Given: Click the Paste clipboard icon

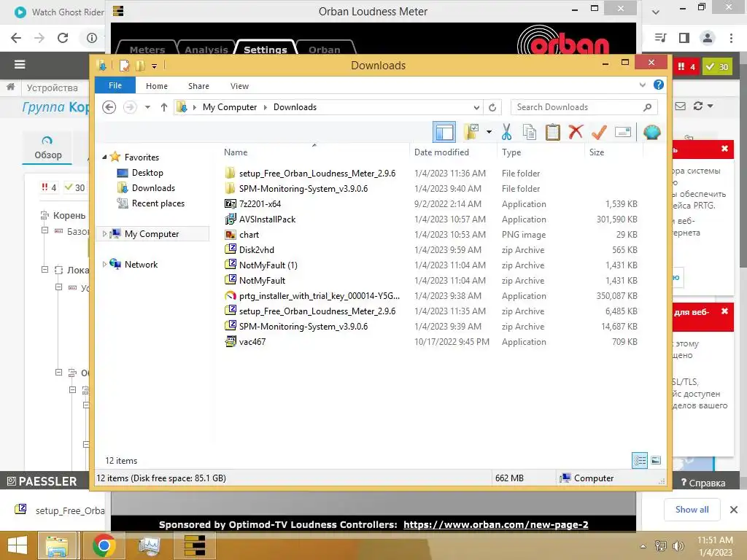Looking at the screenshot, I should click(x=553, y=132).
